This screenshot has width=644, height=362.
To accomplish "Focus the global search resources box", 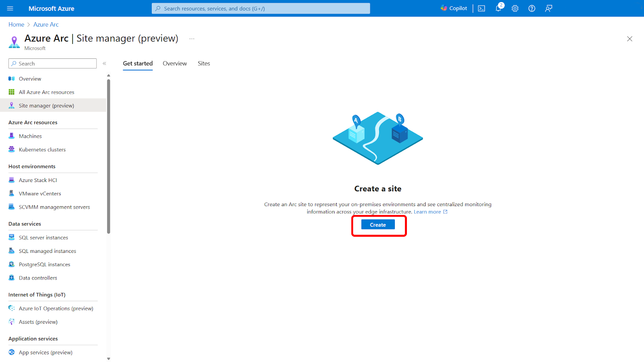I will [261, 8].
